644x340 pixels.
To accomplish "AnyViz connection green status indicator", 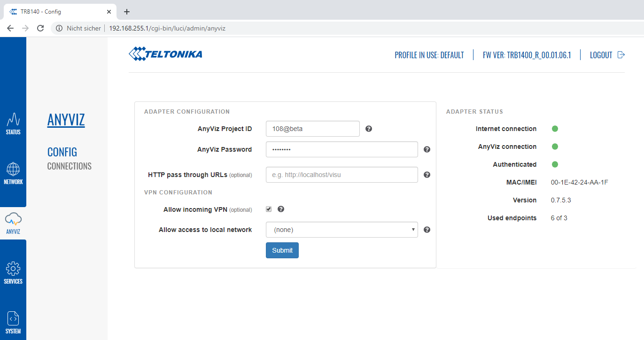I will click(555, 147).
